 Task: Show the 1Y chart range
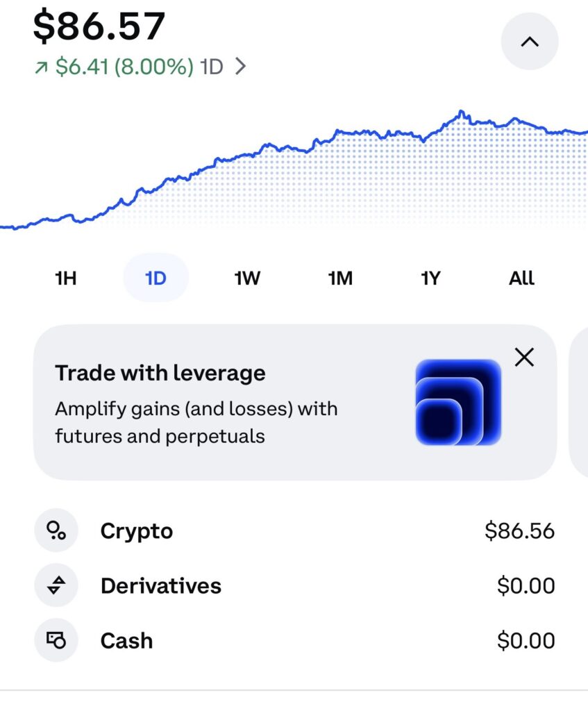430,278
